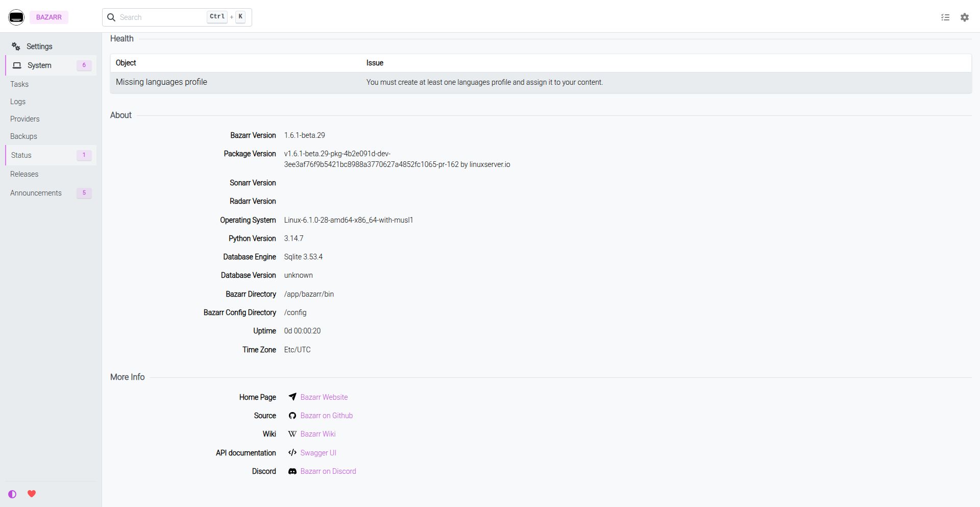The image size is (980, 507).
Task: Click the code brackets API documentation icon
Action: pos(292,452)
